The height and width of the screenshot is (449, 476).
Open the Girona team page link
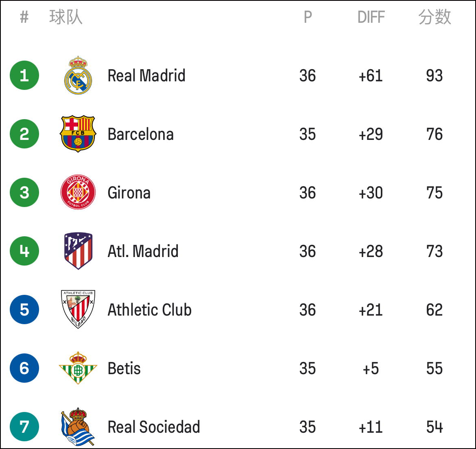pyautogui.click(x=129, y=193)
